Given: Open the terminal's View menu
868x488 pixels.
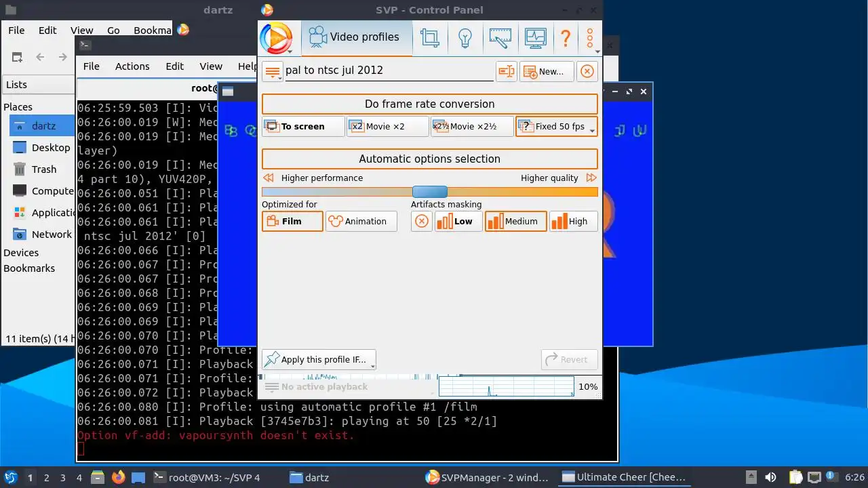Looking at the screenshot, I should click(211, 66).
